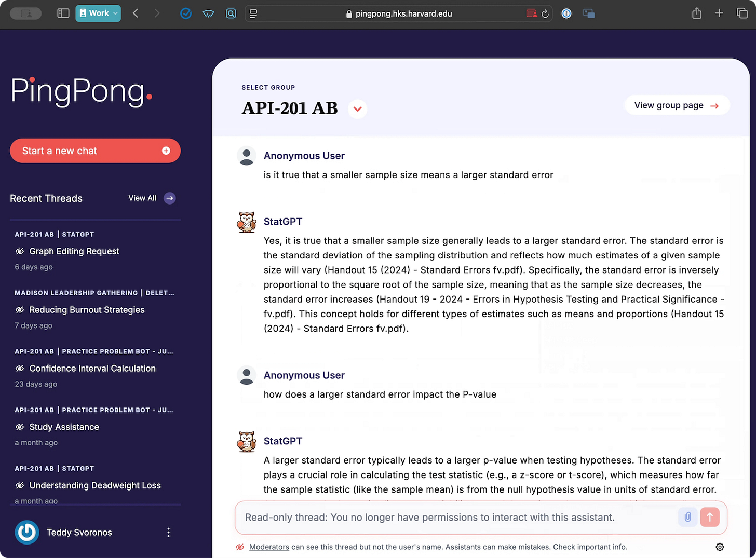The height and width of the screenshot is (558, 756).
Task: Click the PingPong logo
Action: tap(82, 92)
